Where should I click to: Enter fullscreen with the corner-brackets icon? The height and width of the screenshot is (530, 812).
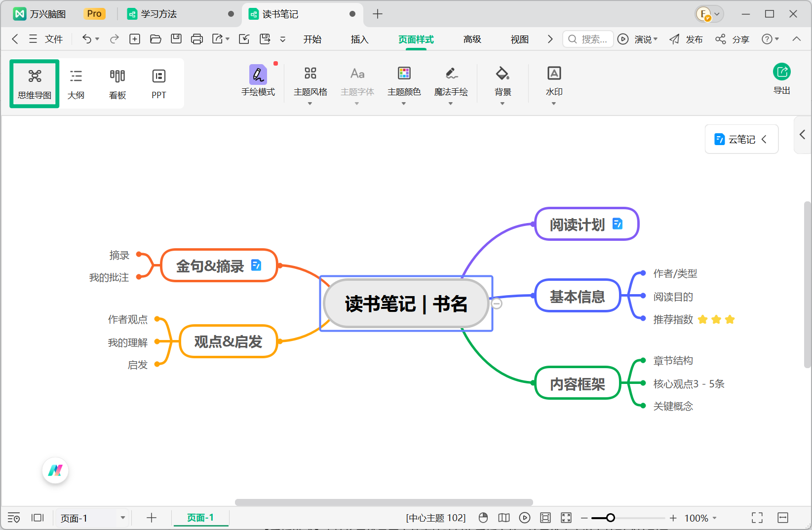click(x=757, y=518)
